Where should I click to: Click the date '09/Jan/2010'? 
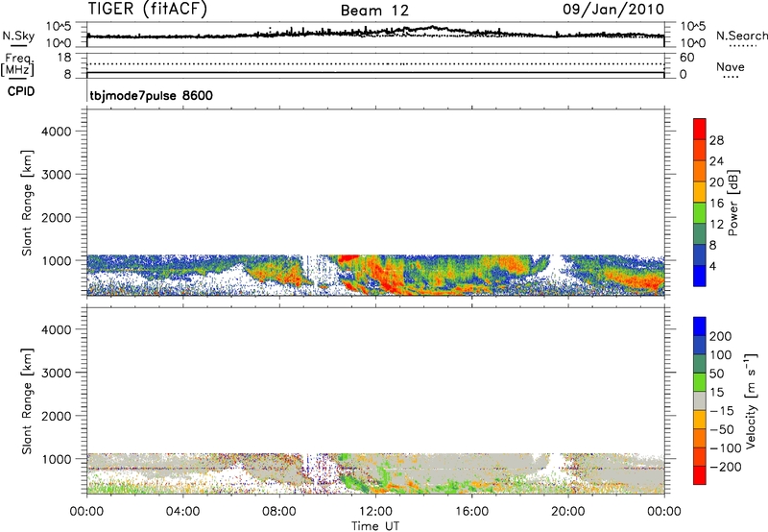pyautogui.click(x=613, y=9)
